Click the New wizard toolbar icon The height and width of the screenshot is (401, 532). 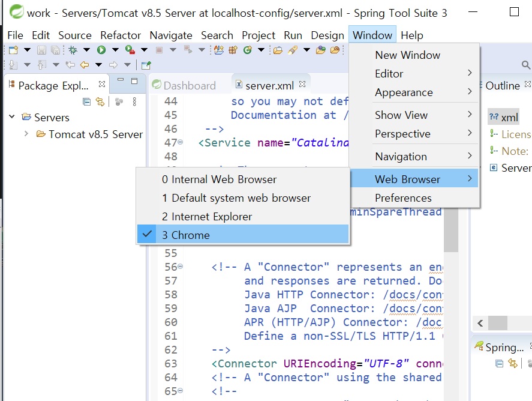point(13,50)
